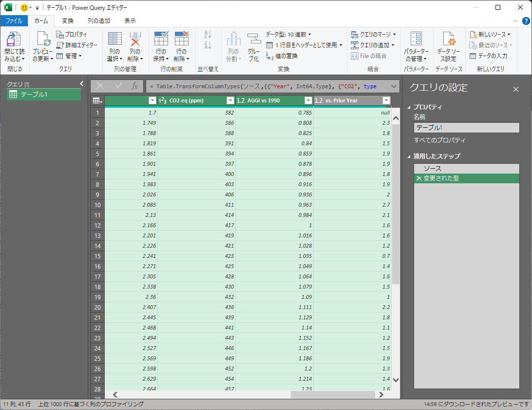Open 新しいソース new source dropdown

click(x=490, y=34)
